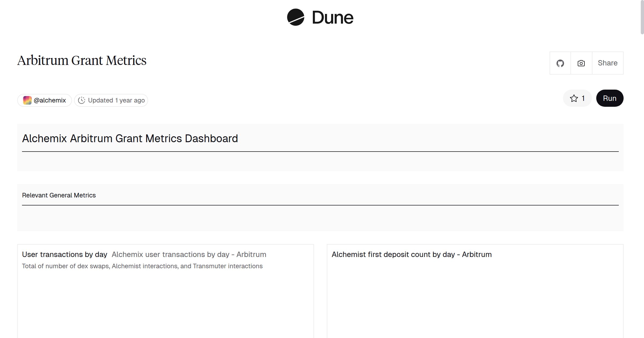Open Alchemix user transactions by day query link
This screenshot has height=338, width=644.
click(189, 254)
